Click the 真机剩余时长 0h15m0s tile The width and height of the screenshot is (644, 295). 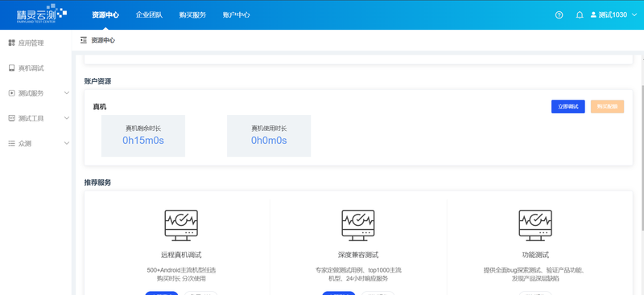(x=143, y=136)
